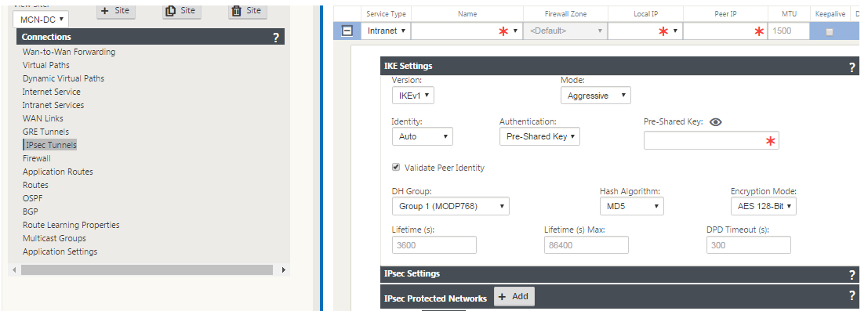Open Application Routes item
The image size is (868, 311).
point(57,172)
